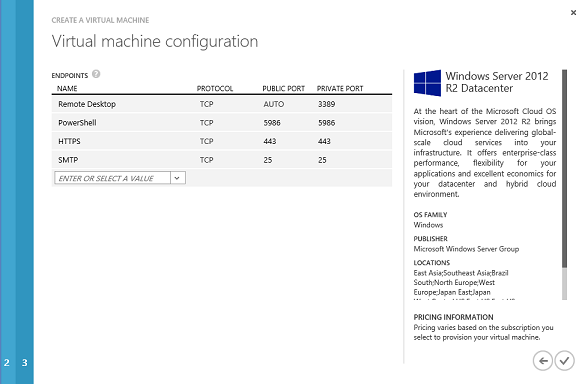This screenshot has width=585, height=384.
Task: Click the PROTOCOL column header
Action: (x=215, y=88)
